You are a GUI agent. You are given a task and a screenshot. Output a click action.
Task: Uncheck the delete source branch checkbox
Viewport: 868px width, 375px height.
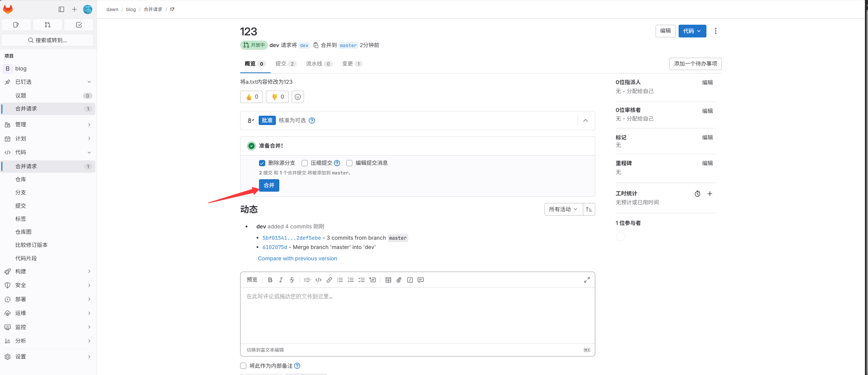tap(262, 163)
